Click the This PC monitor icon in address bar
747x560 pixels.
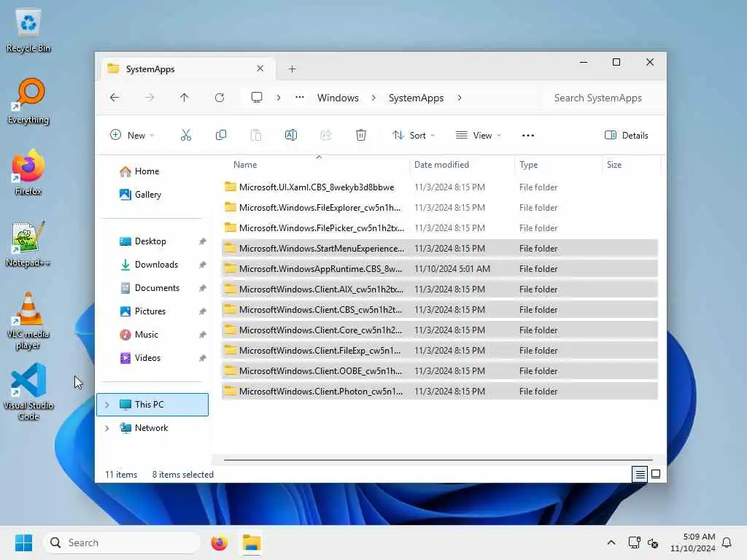[x=257, y=98]
